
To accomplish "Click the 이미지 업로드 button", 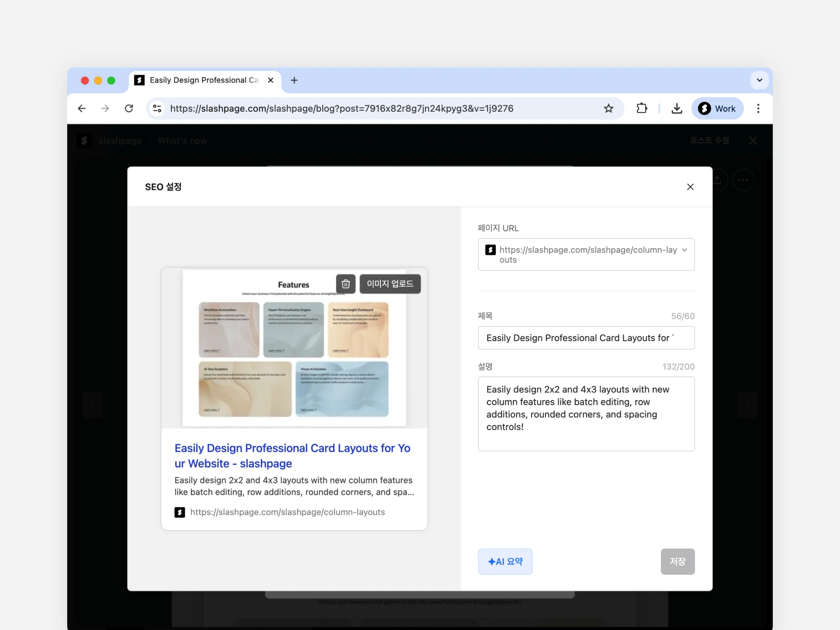I will click(x=390, y=284).
